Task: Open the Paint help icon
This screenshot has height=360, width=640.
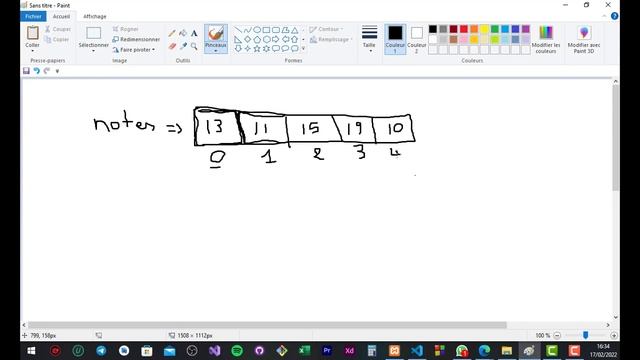Action: [614, 16]
